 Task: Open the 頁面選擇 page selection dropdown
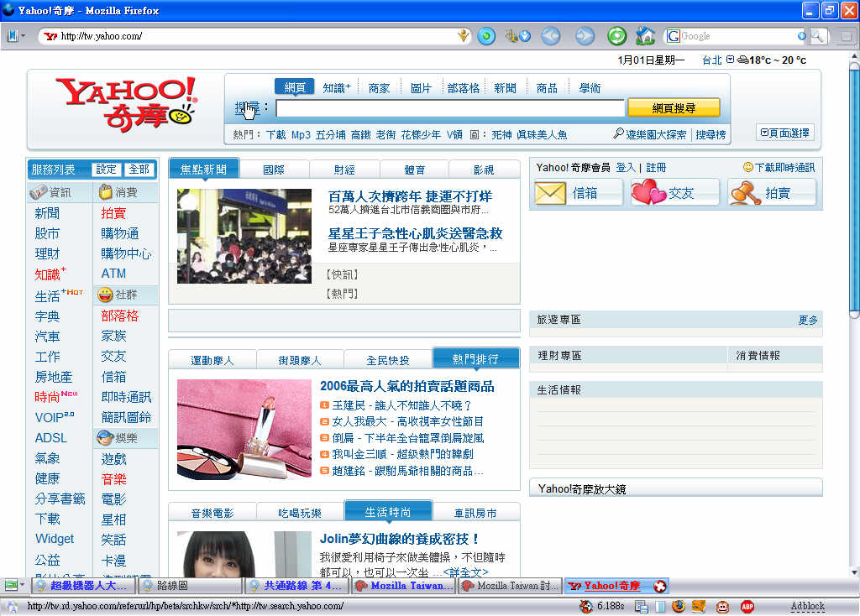tap(785, 133)
